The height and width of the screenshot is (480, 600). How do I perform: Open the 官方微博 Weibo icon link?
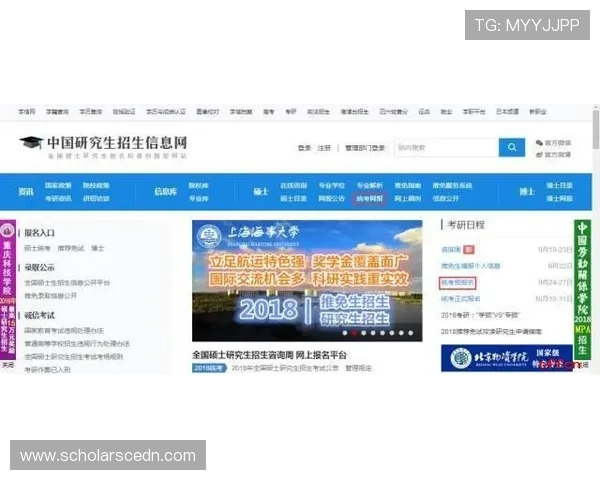click(539, 155)
